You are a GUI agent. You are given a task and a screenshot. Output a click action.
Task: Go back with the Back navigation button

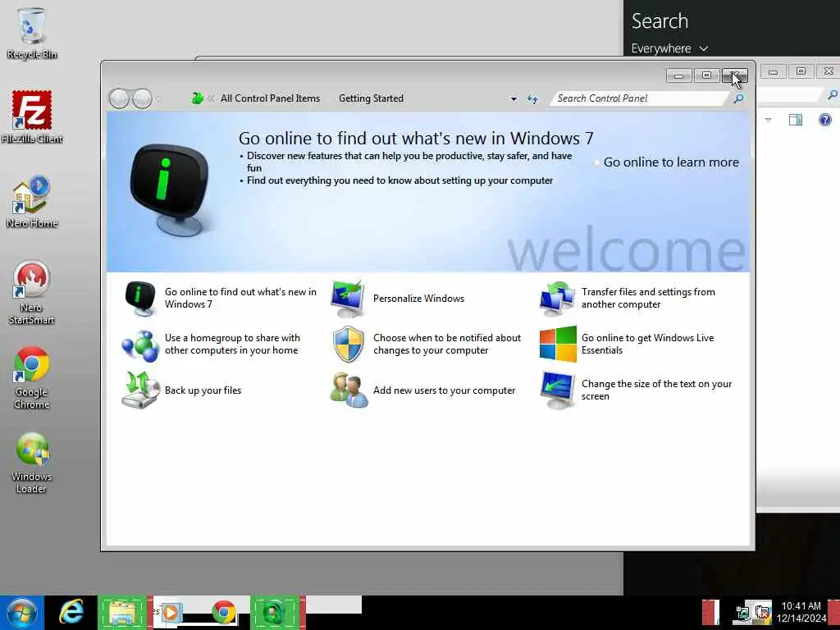119,98
